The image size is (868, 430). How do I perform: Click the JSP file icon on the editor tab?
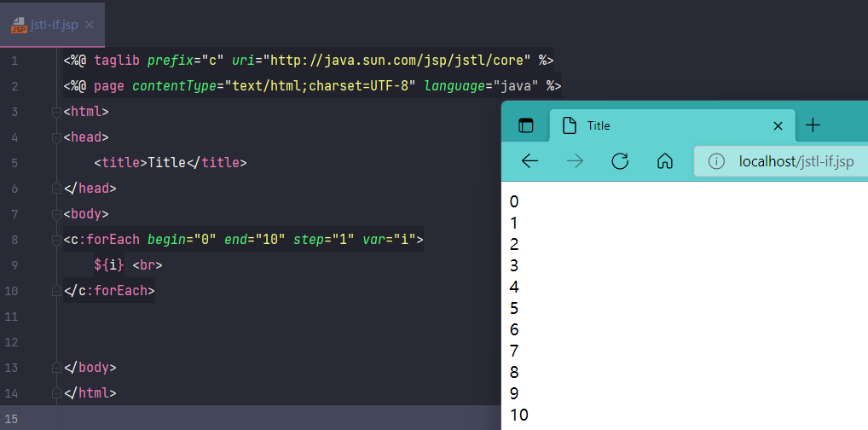(x=19, y=25)
